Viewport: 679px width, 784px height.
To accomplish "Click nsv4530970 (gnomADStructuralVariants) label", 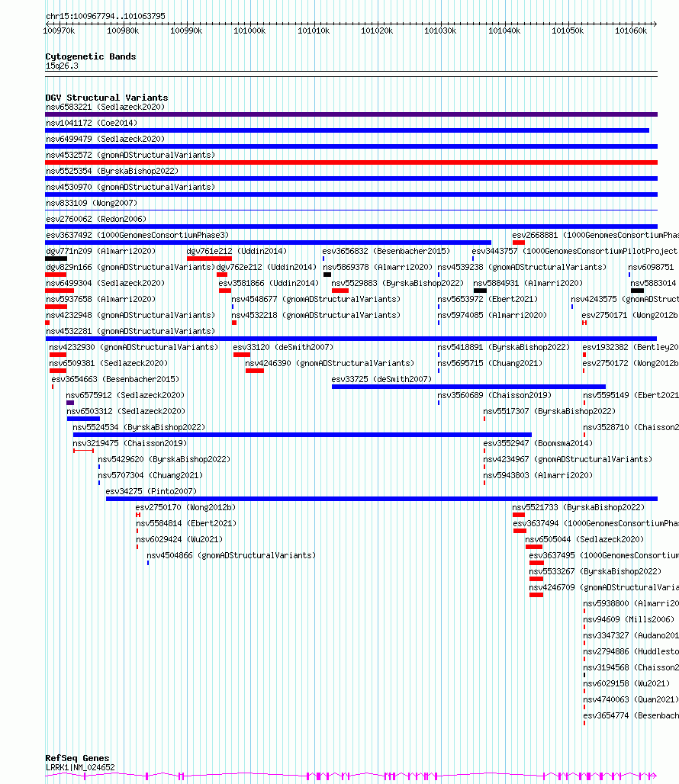I will 130,187.
